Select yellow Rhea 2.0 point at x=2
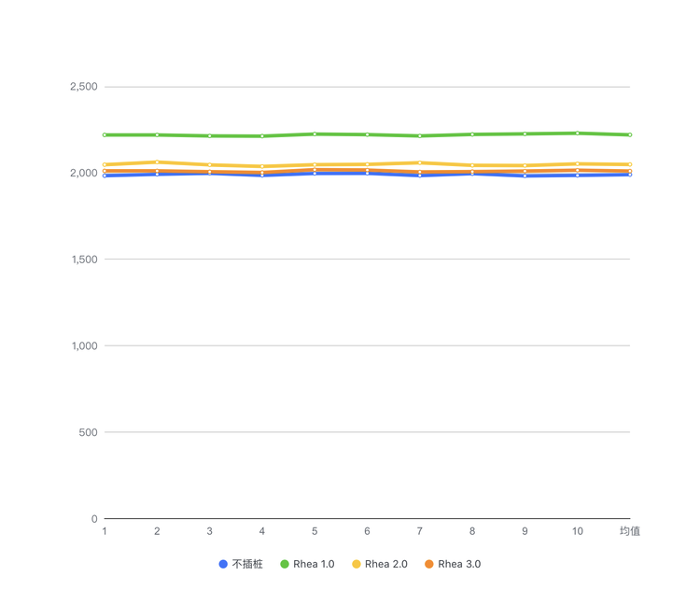The image size is (700, 590). (x=157, y=162)
